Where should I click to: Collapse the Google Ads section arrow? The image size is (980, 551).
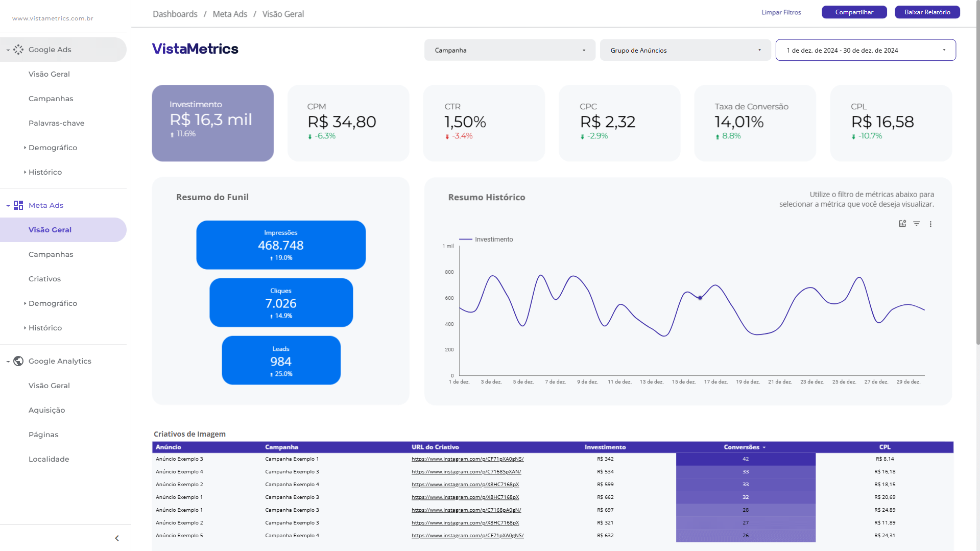[8, 50]
